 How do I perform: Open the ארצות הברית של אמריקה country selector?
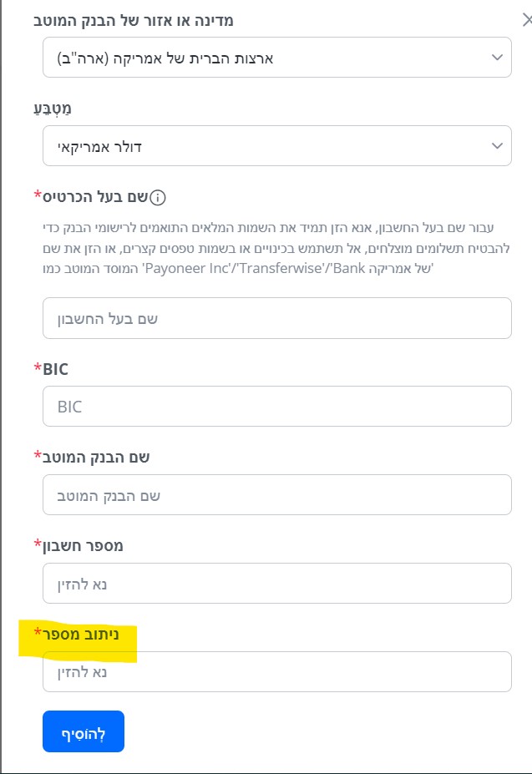tap(276, 58)
